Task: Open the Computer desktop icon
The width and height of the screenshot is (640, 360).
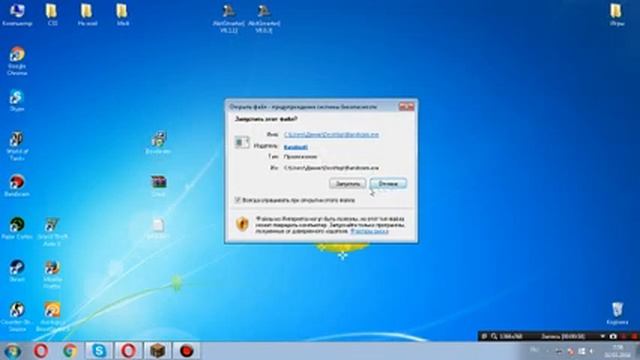Action: 17,14
